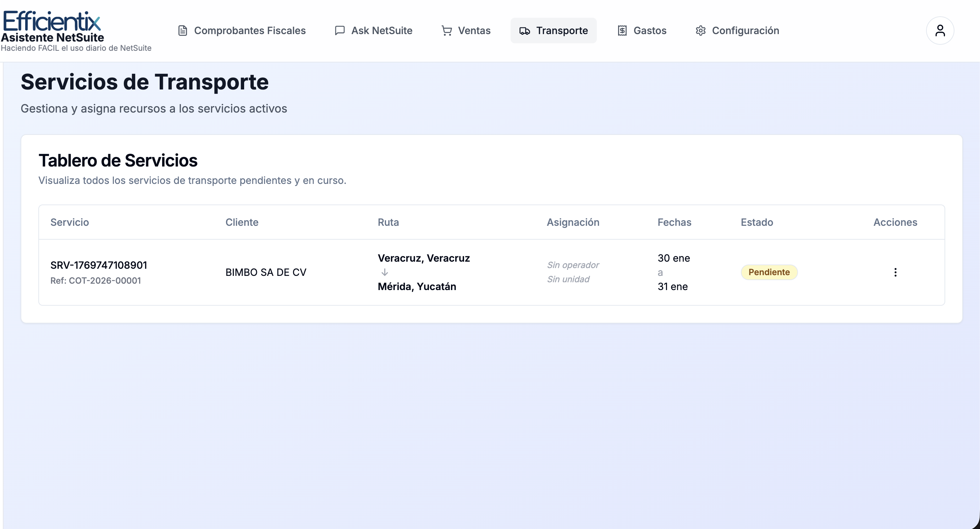Viewport: 980px width, 529px height.
Task: Click the route arrow between Veracruz and Mérida
Action: [x=385, y=272]
